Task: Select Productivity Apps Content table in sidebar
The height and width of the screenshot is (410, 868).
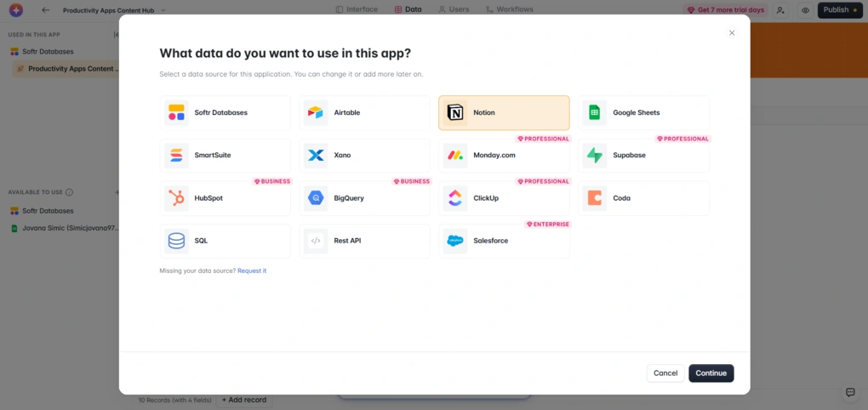Action: point(67,69)
